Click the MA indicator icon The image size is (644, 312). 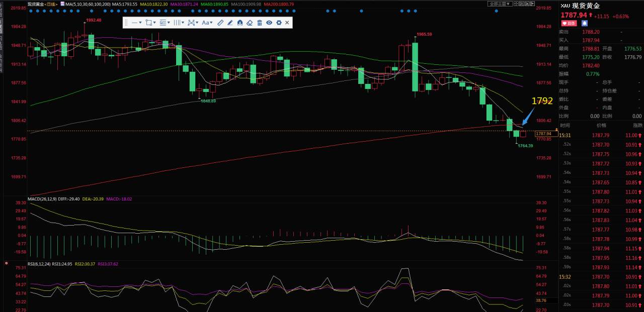[x=62, y=4]
